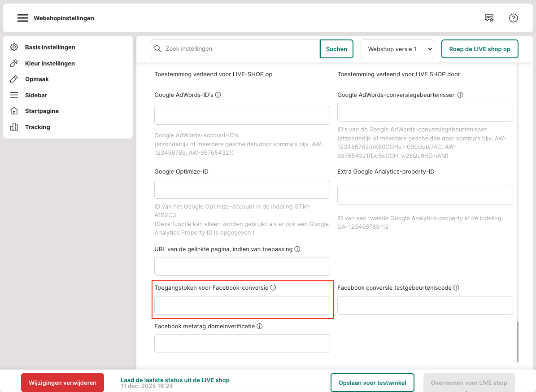Expand the Webshop versie 1 dropdown
This screenshot has width=536, height=392.
coord(397,49)
